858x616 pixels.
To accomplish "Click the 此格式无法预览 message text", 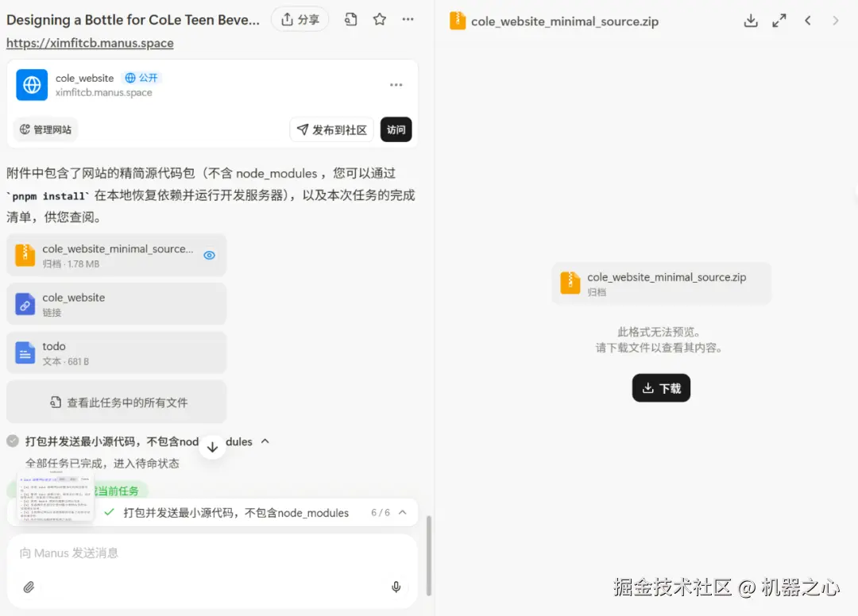I will tap(659, 332).
